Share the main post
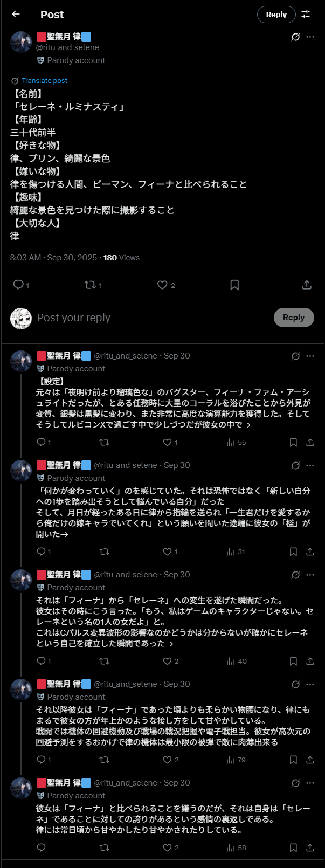 (307, 285)
